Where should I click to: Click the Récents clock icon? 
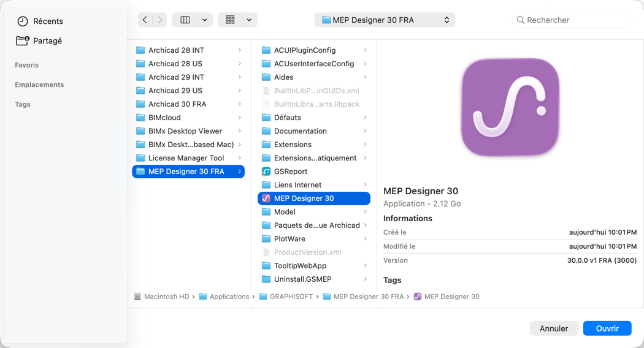point(23,21)
